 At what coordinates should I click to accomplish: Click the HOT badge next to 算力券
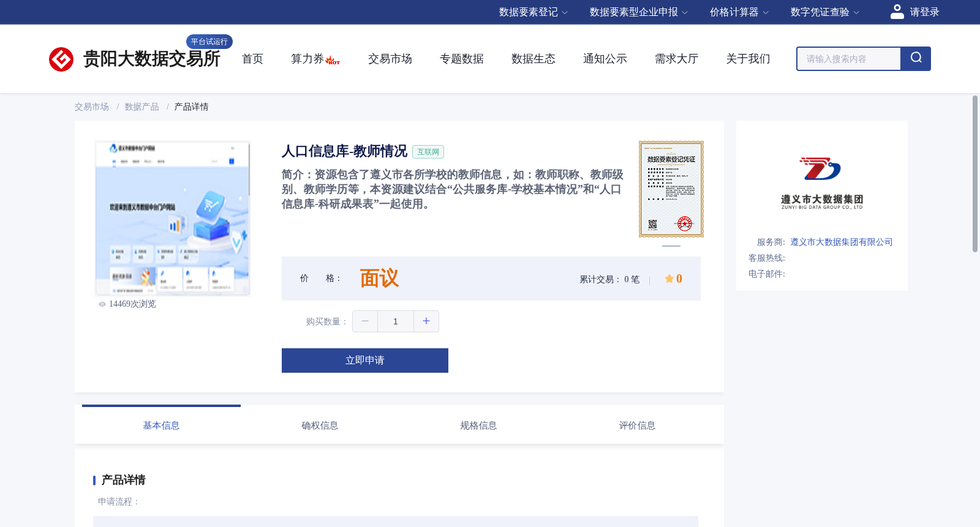[x=333, y=61]
